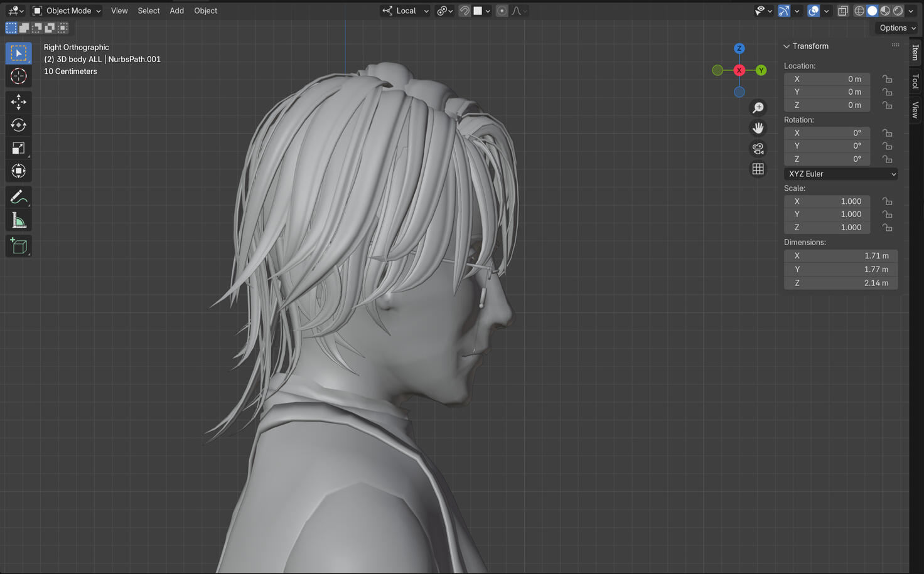924x574 pixels.
Task: Activate the Rotate tool
Action: 18,125
